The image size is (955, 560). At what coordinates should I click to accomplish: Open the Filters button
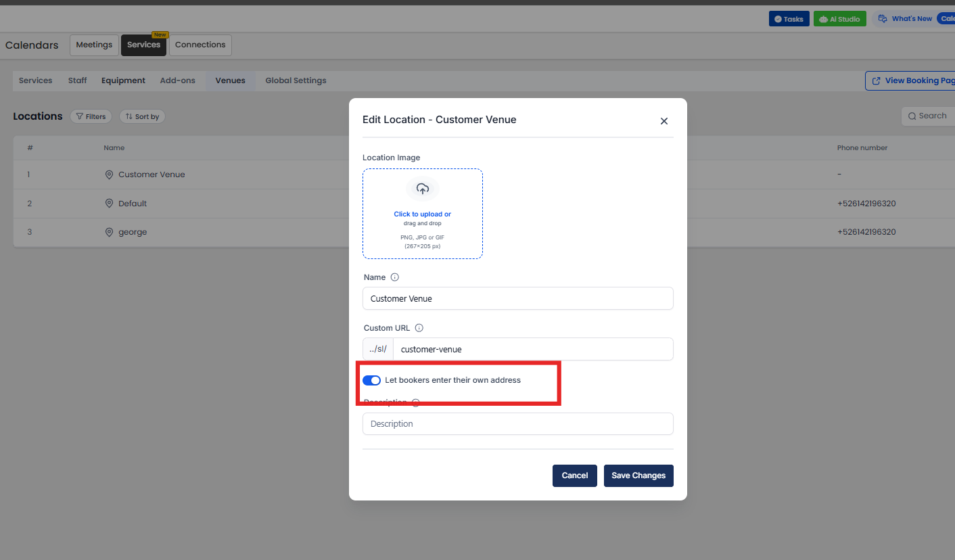tap(91, 116)
